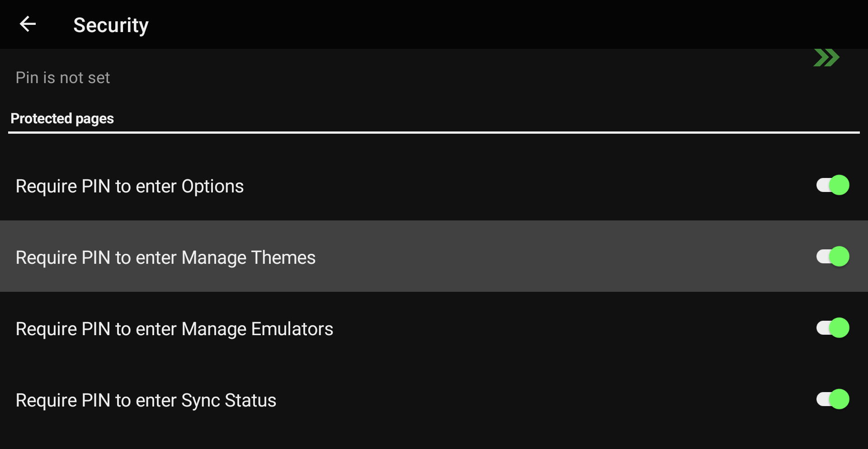Viewport: 868px width, 449px height.
Task: Click empty space in the black title bar
Action: [x=497, y=24]
